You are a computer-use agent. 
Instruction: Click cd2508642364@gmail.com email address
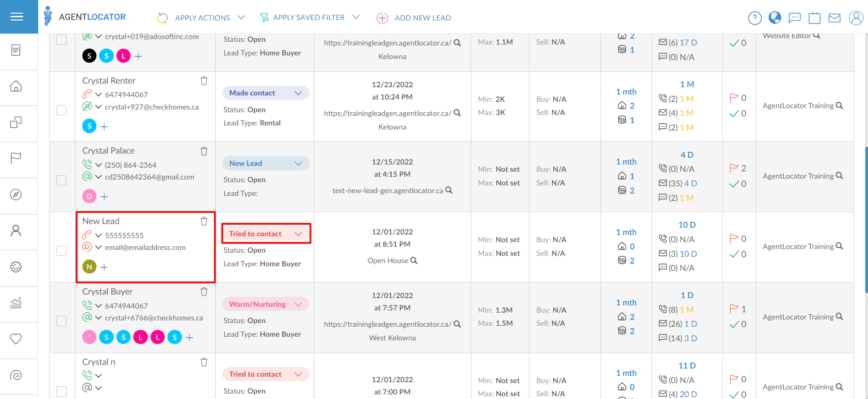tap(150, 177)
